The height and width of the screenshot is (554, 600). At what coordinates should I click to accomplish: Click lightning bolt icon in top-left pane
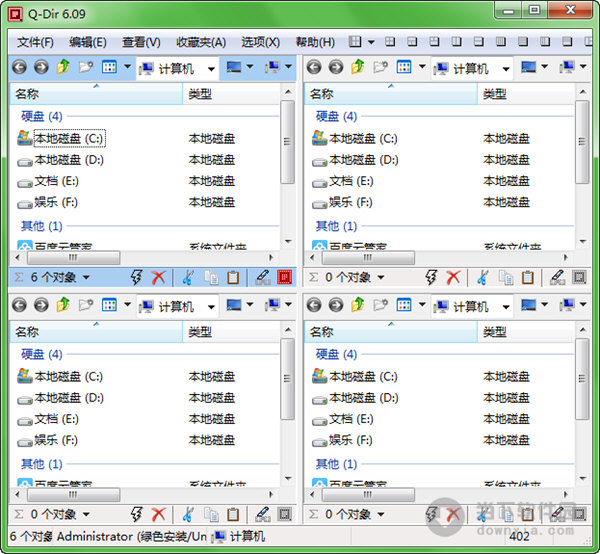(137, 277)
